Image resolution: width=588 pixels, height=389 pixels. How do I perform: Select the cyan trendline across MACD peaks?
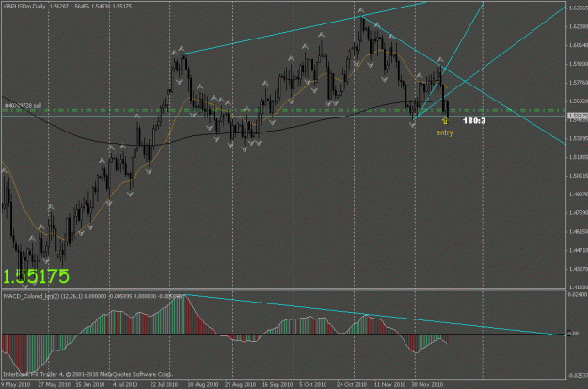click(x=374, y=315)
